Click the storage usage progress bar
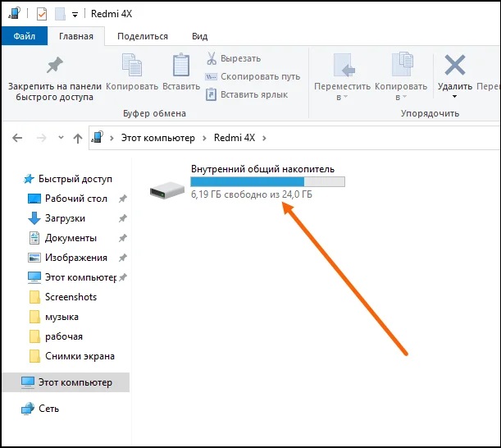 pyautogui.click(x=268, y=181)
